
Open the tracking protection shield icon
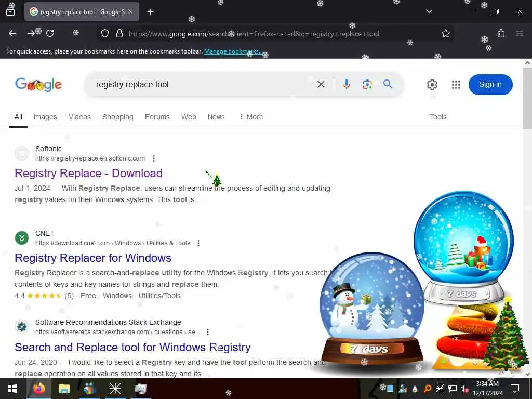click(x=105, y=34)
